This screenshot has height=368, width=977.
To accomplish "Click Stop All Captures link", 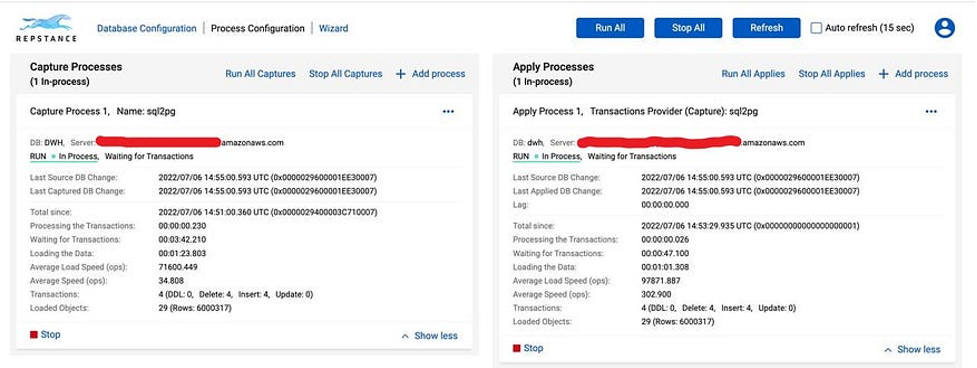I will pos(346,73).
